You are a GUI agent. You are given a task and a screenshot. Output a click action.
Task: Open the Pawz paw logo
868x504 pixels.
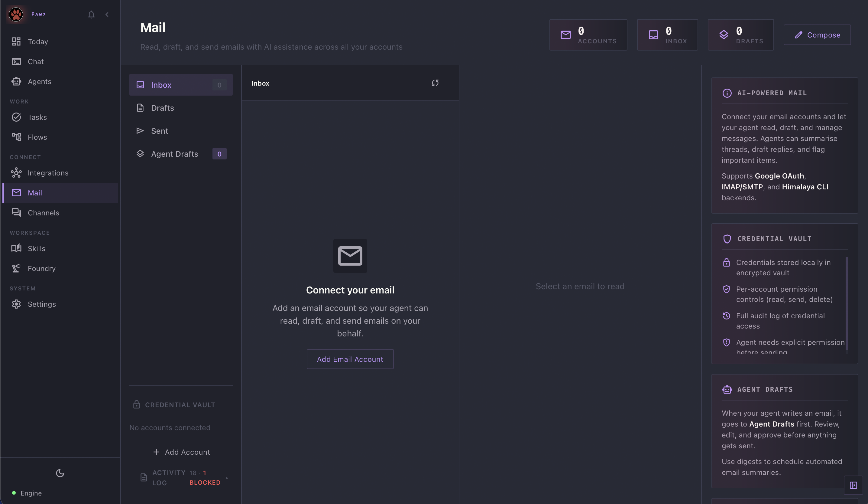pos(15,14)
